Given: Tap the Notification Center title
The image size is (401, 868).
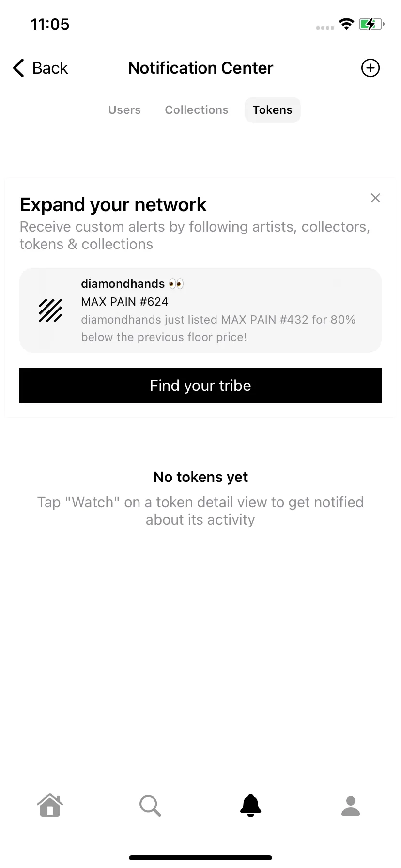Looking at the screenshot, I should [200, 68].
